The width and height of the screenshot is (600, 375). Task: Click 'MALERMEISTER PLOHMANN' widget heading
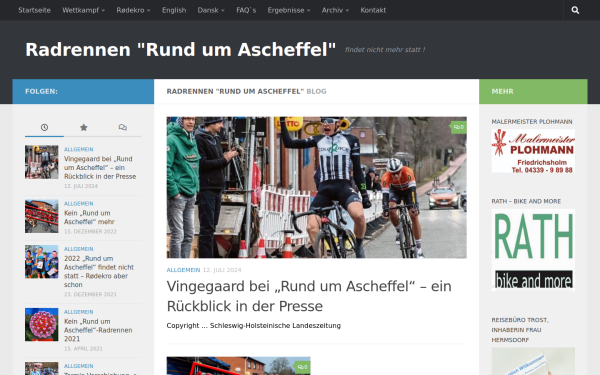click(532, 122)
